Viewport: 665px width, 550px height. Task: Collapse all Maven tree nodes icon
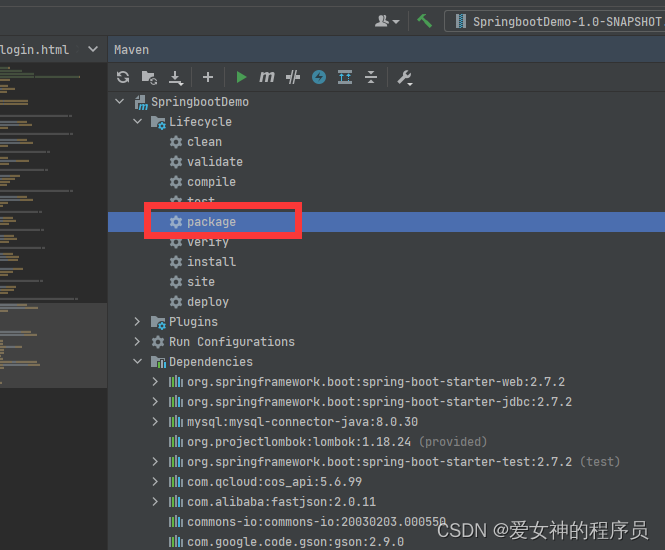371,77
